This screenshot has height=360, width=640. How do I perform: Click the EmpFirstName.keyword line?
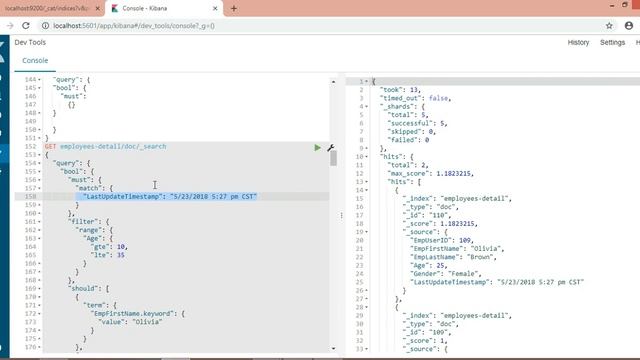point(138,313)
